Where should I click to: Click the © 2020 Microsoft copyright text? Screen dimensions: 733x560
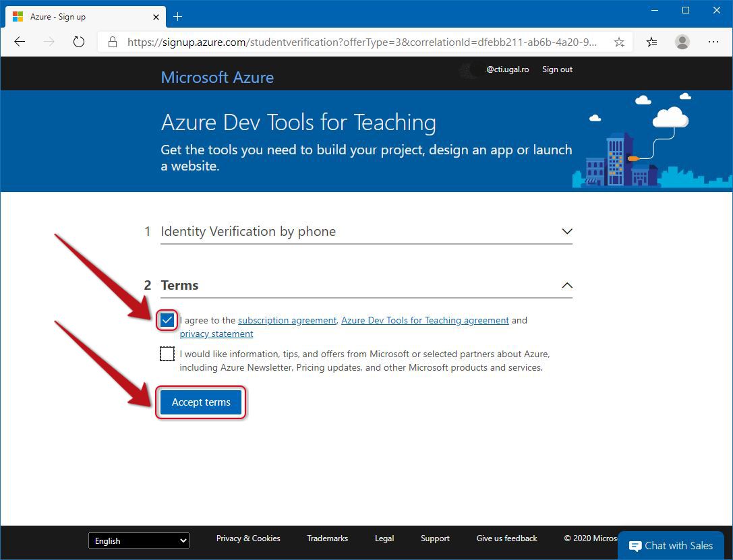tap(591, 538)
